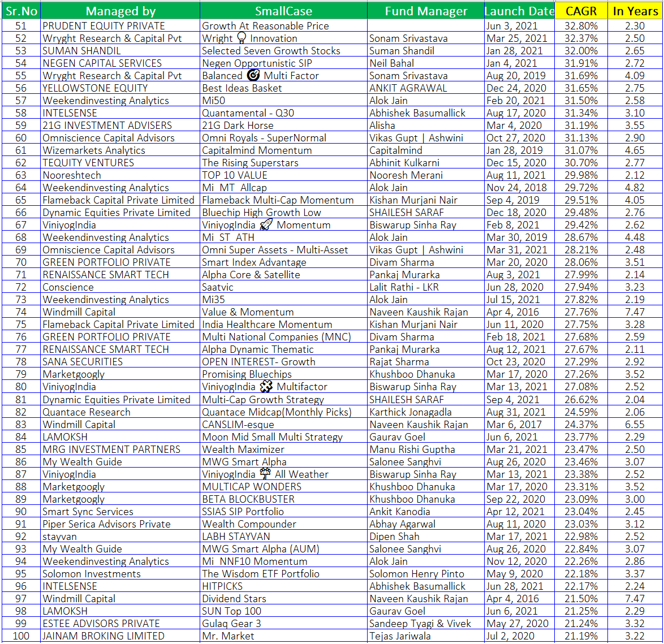
Task: Click the rocket emoji in ViniyogIndia Momentum
Action: (266, 225)
